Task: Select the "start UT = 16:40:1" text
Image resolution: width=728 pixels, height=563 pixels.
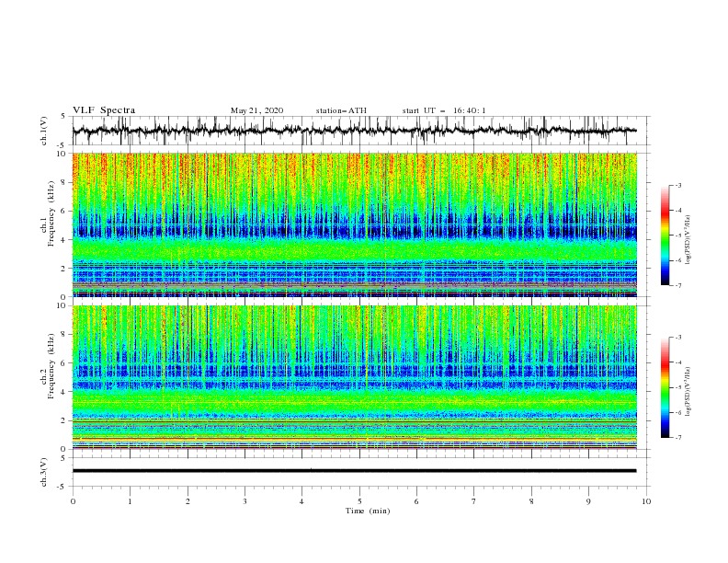Action: point(444,110)
